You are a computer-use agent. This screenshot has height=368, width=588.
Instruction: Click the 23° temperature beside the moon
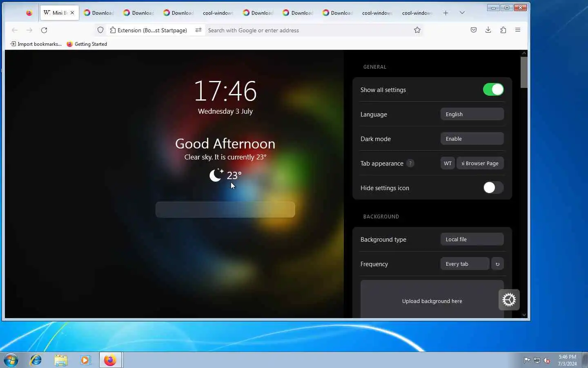point(234,175)
